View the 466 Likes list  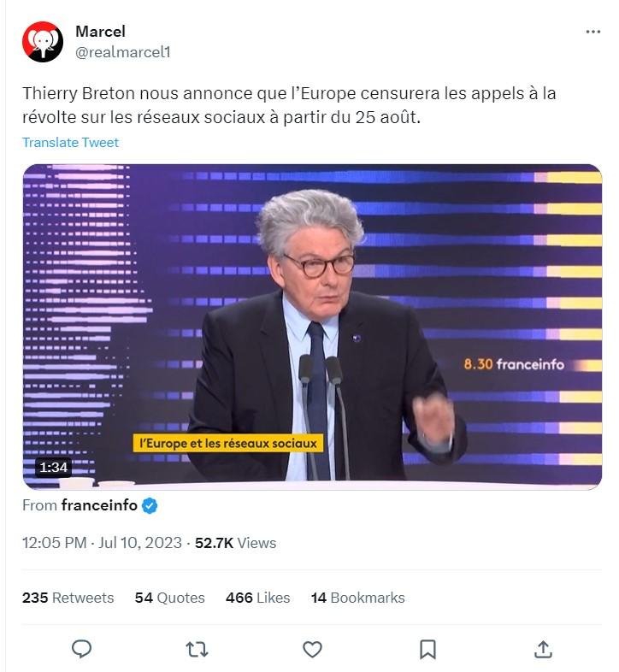(x=257, y=598)
